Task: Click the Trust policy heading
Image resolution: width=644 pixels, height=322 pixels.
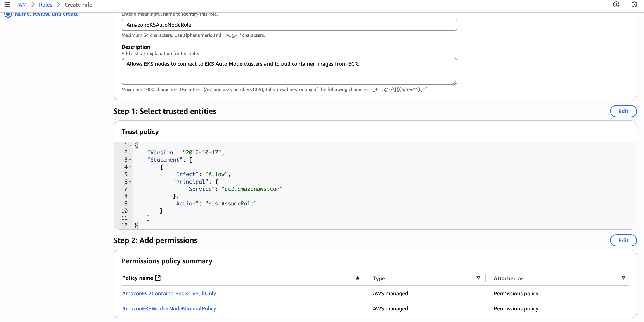Action: point(140,132)
